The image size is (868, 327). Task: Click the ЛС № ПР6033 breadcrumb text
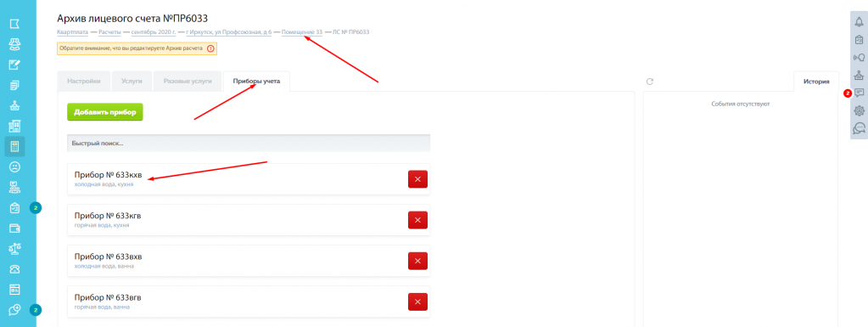[x=351, y=32]
